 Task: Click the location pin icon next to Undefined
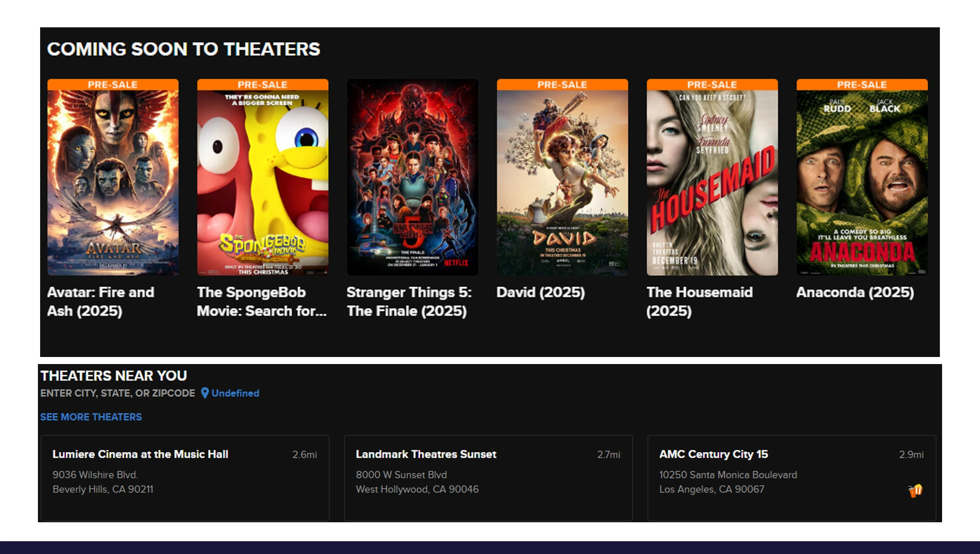pos(205,393)
